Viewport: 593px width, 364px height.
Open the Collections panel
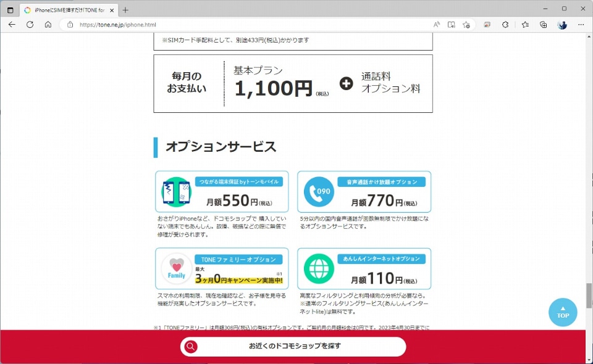(544, 25)
